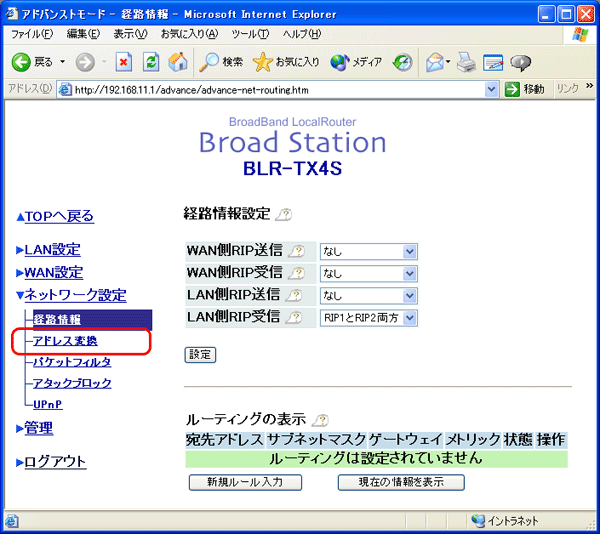Open お気に入り star favorites panel
The image size is (600, 534).
[286, 62]
